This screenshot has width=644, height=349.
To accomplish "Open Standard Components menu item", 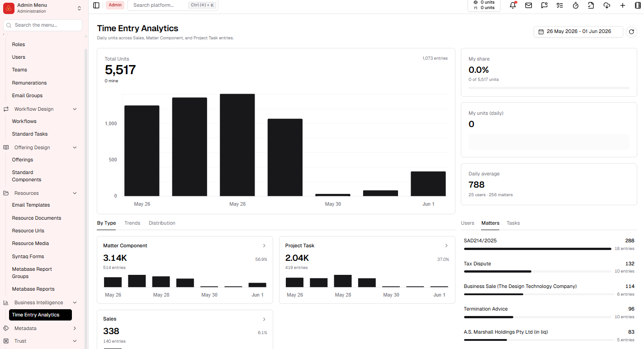I will (27, 176).
